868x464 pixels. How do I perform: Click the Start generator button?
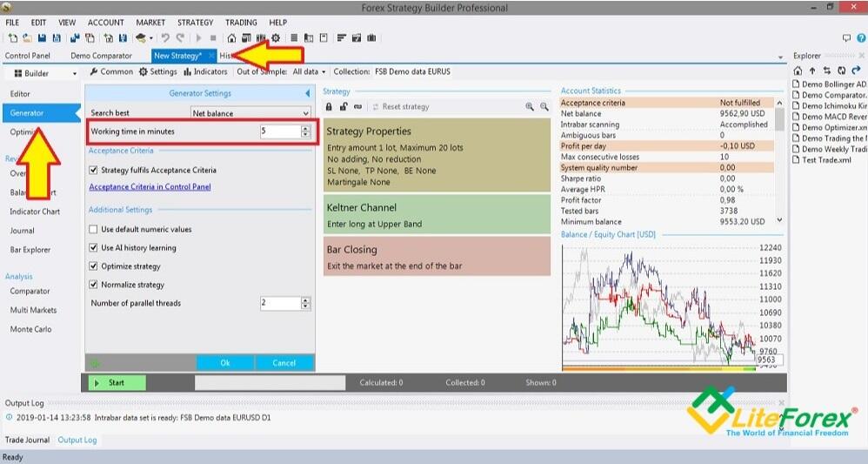pos(117,382)
